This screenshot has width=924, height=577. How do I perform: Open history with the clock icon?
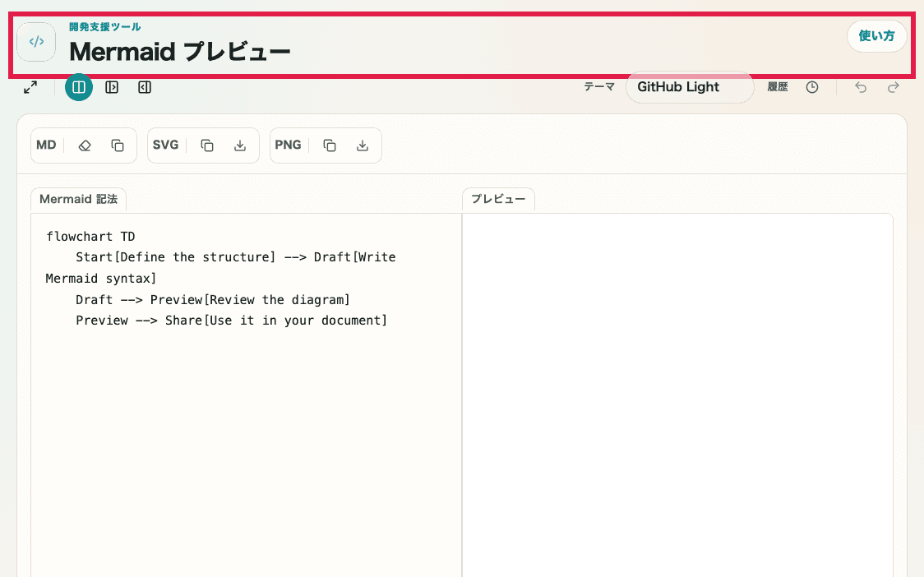812,87
